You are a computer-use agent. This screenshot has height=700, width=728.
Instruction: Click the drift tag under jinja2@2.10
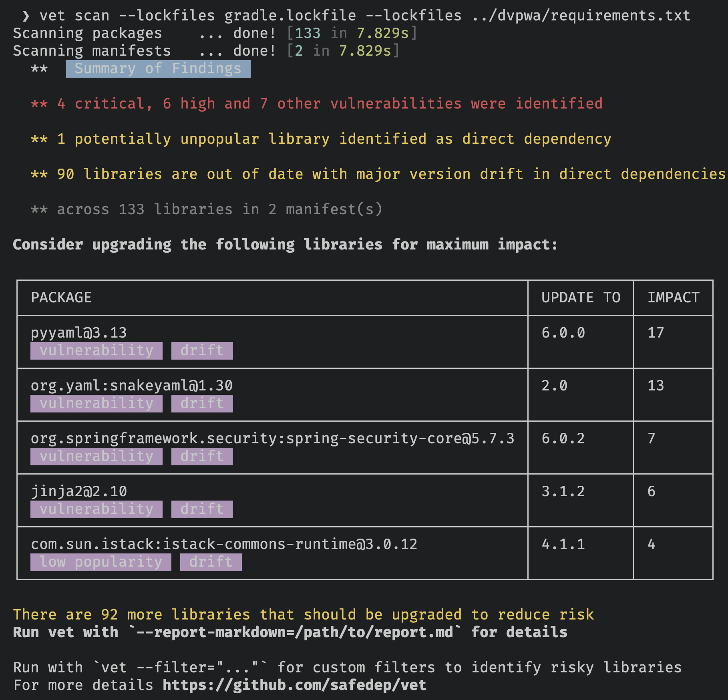pyautogui.click(x=202, y=509)
